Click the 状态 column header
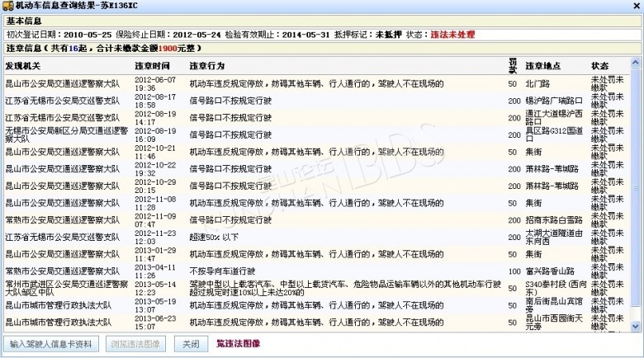 (x=600, y=65)
